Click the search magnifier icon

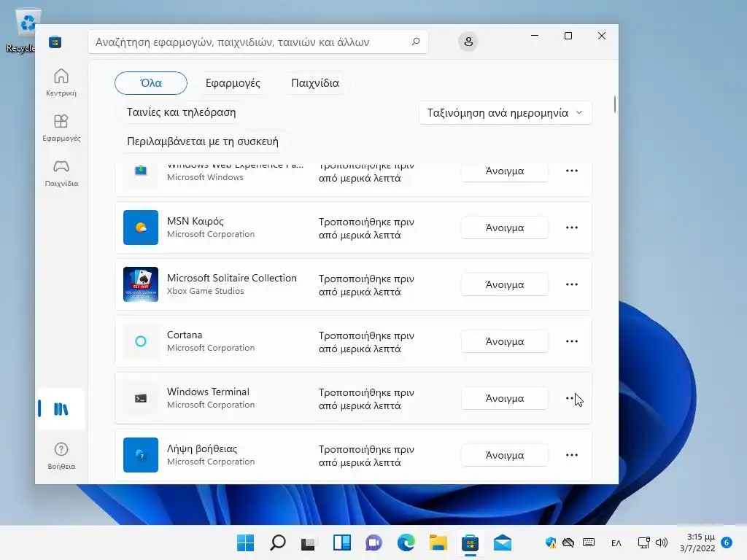[x=415, y=42]
